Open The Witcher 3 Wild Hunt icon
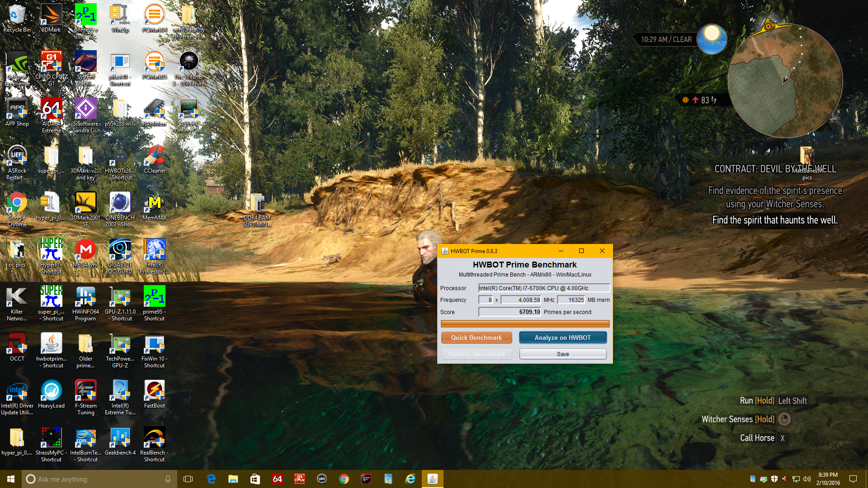 tap(189, 68)
